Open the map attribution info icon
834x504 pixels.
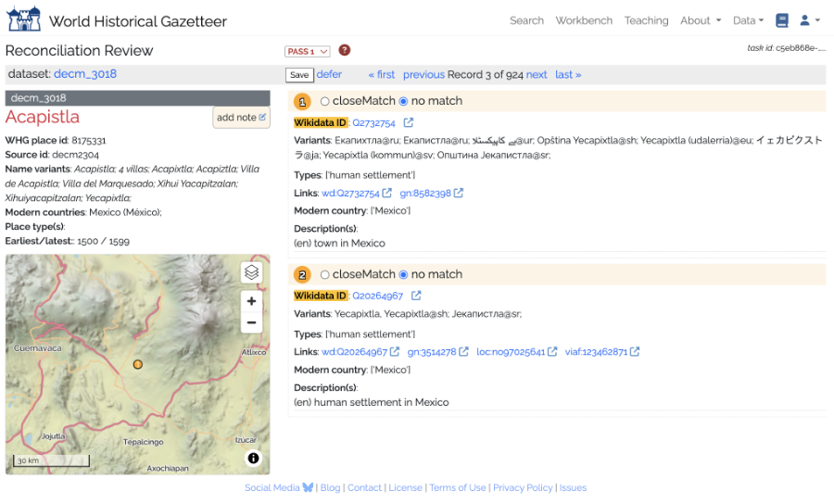253,458
